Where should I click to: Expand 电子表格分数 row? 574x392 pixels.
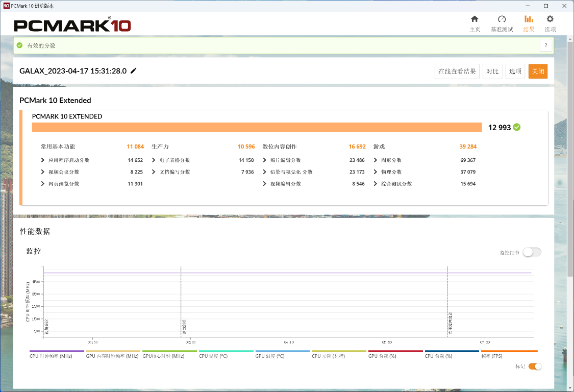[171, 160]
